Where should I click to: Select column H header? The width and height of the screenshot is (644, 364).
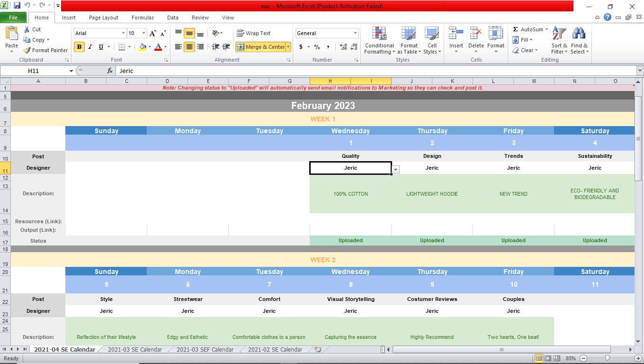(330, 81)
